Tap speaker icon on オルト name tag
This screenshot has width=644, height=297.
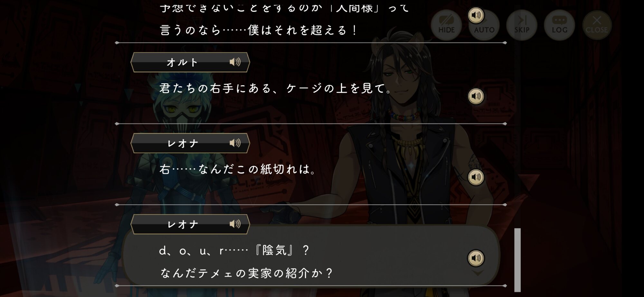point(235,62)
